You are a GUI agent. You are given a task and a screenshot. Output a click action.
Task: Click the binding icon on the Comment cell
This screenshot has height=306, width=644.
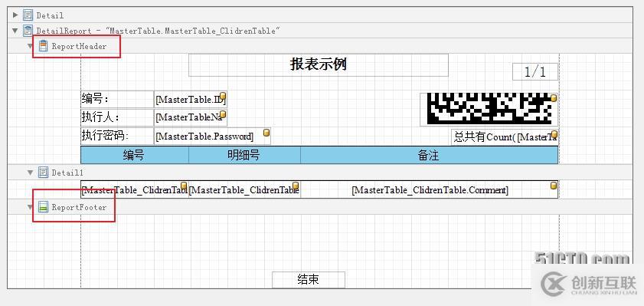tap(553, 186)
